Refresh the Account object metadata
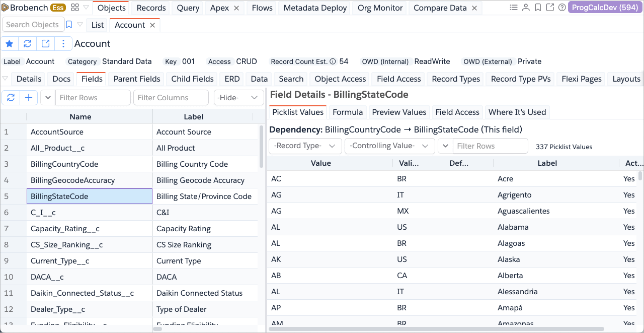Image resolution: width=644 pixels, height=333 pixels. [x=28, y=44]
